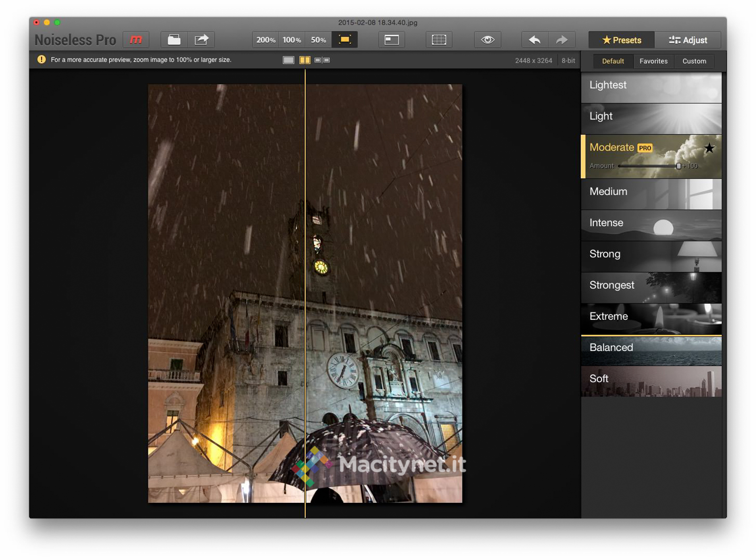Switch to the Presets tab

[621, 40]
